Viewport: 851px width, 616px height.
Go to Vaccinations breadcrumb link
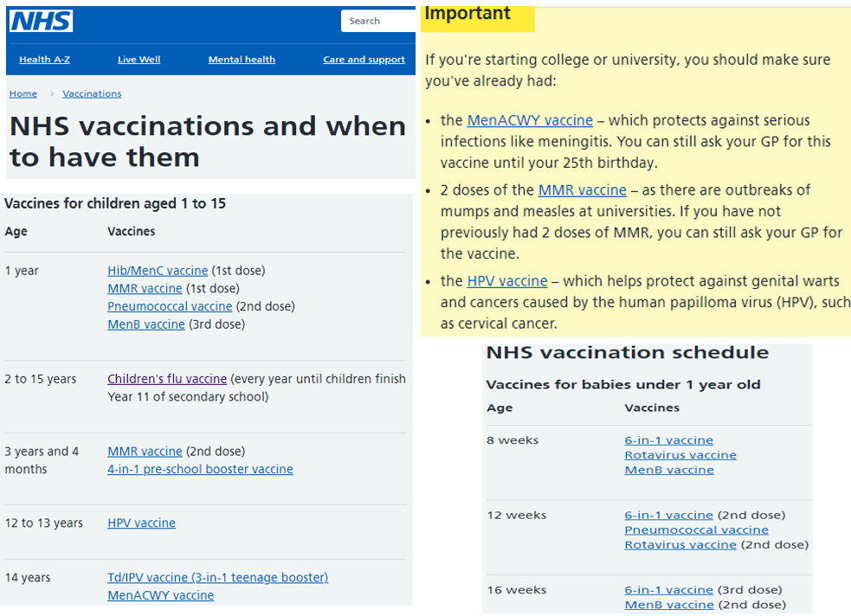pos(92,93)
